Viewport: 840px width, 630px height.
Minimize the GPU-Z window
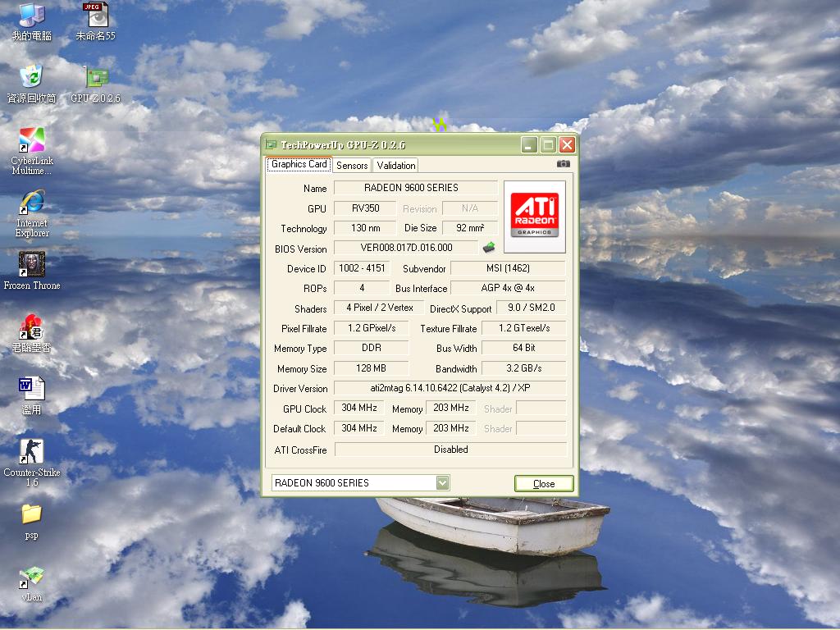point(529,145)
